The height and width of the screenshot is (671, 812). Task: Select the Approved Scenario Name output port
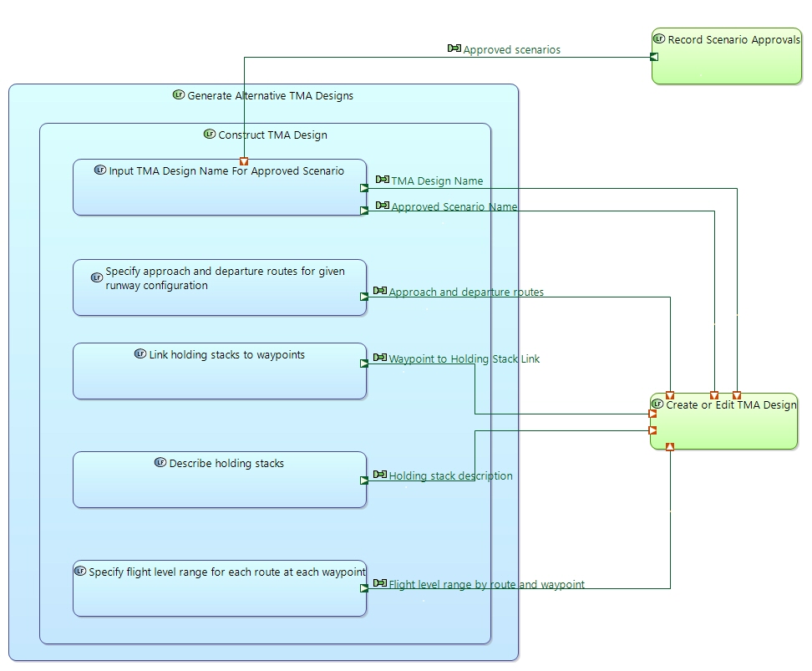tap(364, 211)
